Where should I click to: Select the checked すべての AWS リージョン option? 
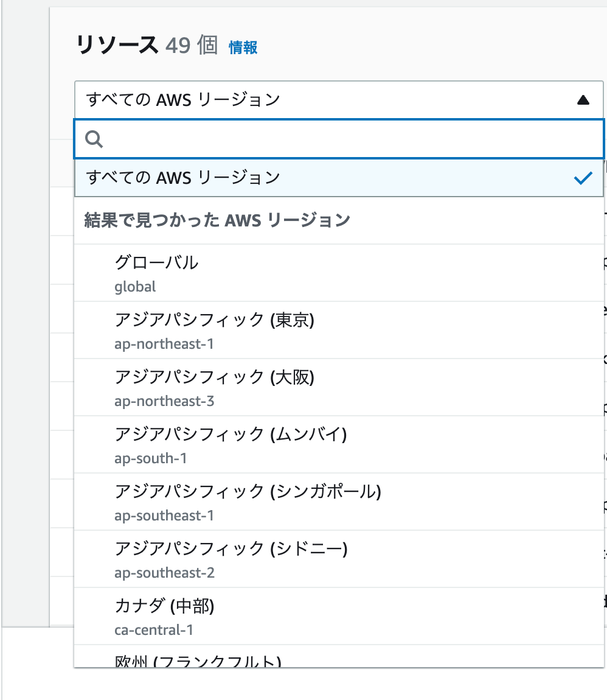(x=339, y=178)
